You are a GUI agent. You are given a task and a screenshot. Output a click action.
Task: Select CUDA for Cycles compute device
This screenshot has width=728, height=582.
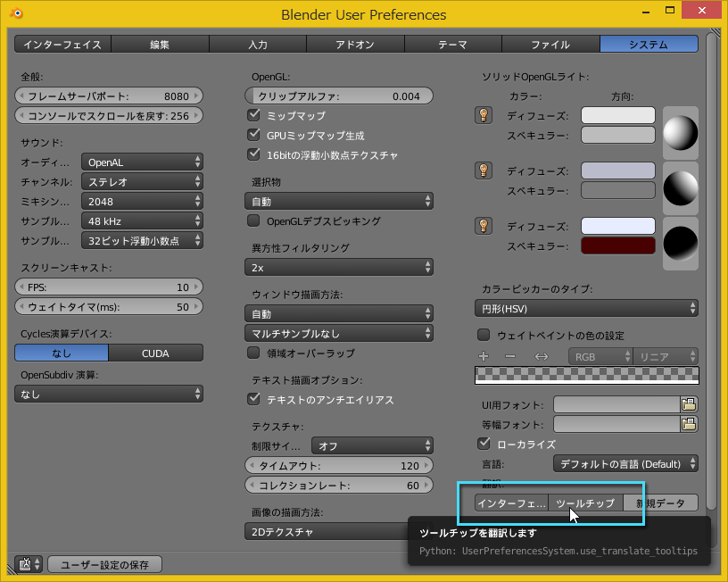pyautogui.click(x=155, y=353)
